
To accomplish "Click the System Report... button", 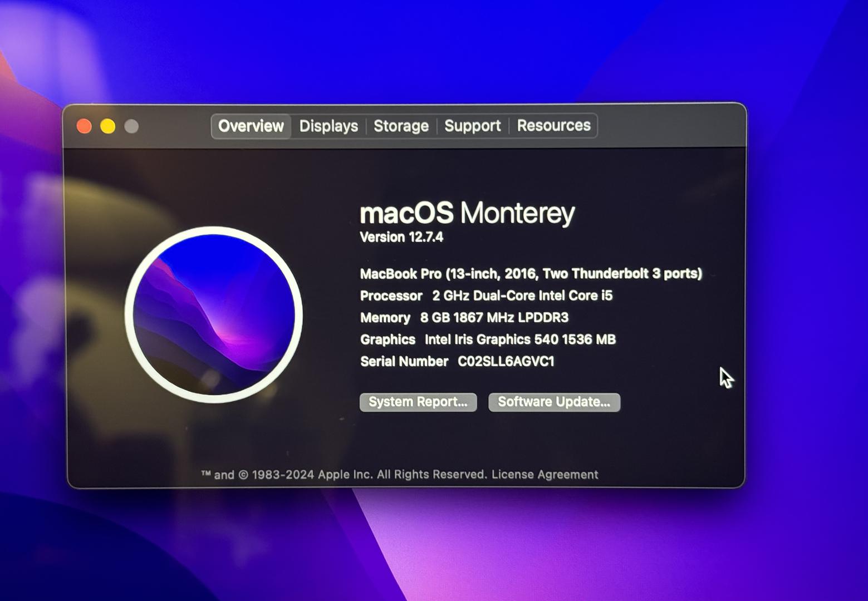I will (418, 402).
